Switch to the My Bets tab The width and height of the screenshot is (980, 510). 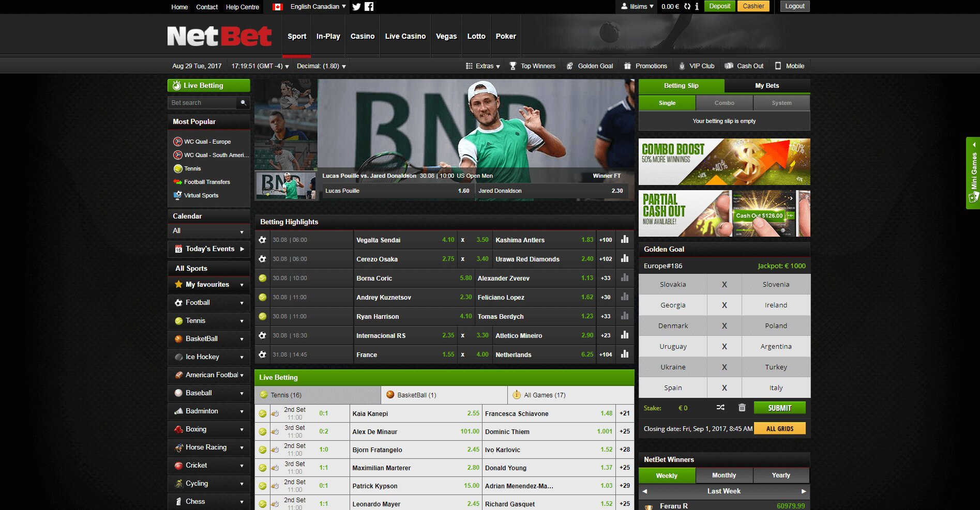767,86
